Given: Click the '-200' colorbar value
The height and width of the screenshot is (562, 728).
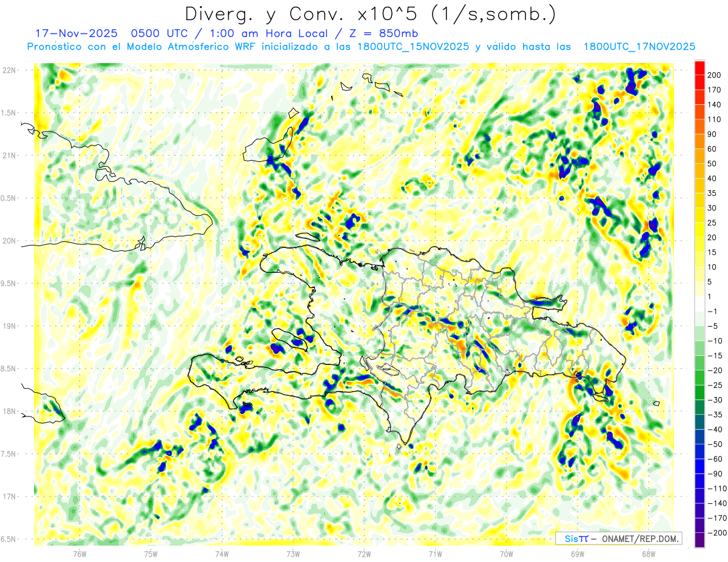Looking at the screenshot, I should (x=716, y=532).
